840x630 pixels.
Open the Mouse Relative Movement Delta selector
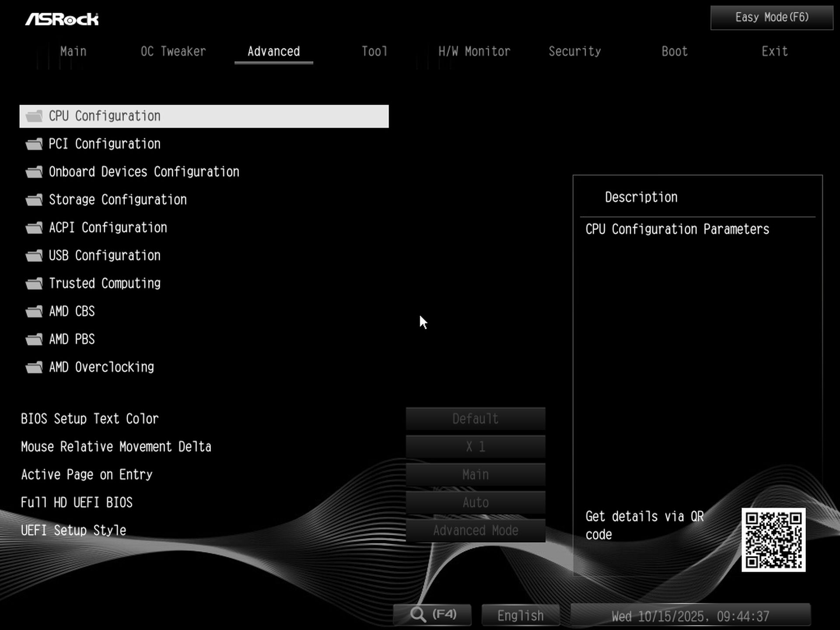[x=476, y=447]
